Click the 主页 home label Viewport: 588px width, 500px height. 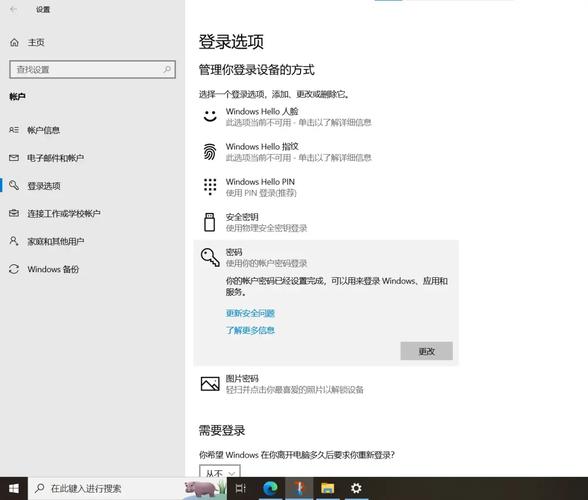tap(36, 42)
